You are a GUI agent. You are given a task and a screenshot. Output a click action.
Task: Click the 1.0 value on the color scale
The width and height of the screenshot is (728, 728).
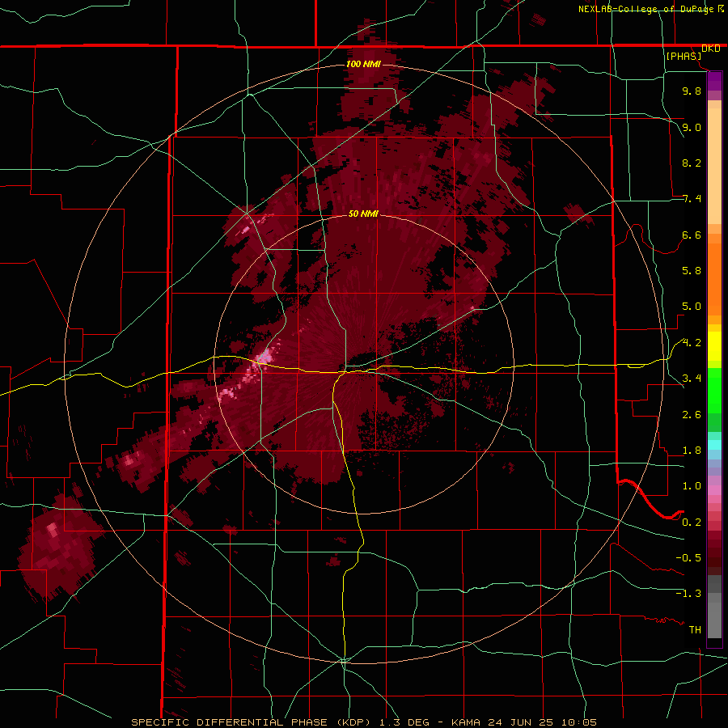(692, 486)
